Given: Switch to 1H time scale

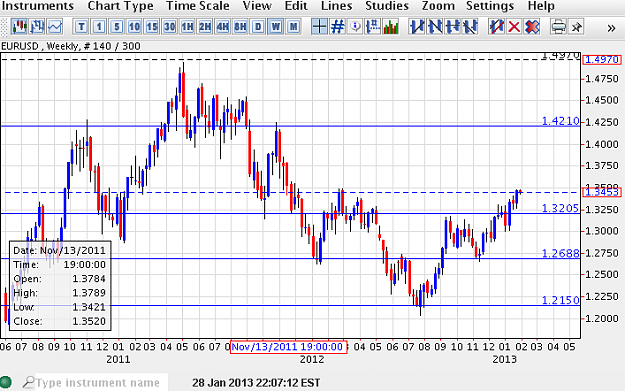Looking at the screenshot, I should pyautogui.click(x=187, y=27).
